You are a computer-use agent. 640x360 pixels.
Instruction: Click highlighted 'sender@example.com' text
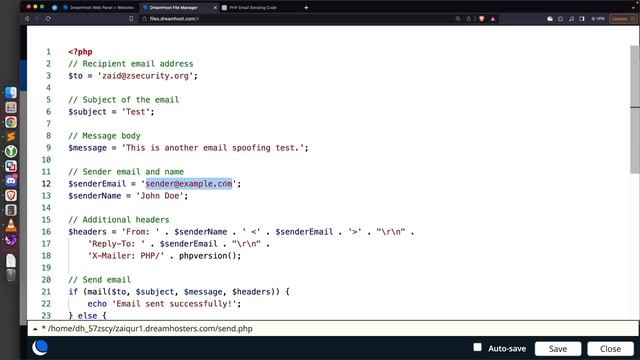(189, 184)
